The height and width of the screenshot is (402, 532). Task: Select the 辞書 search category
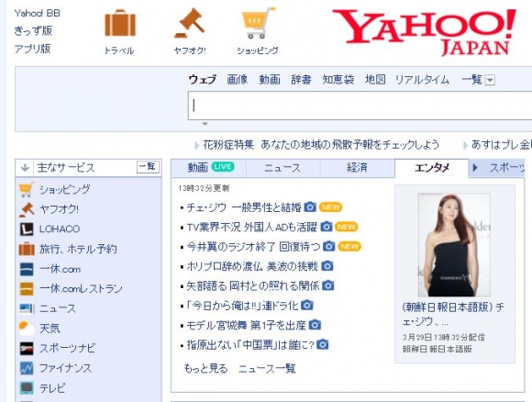[301, 80]
